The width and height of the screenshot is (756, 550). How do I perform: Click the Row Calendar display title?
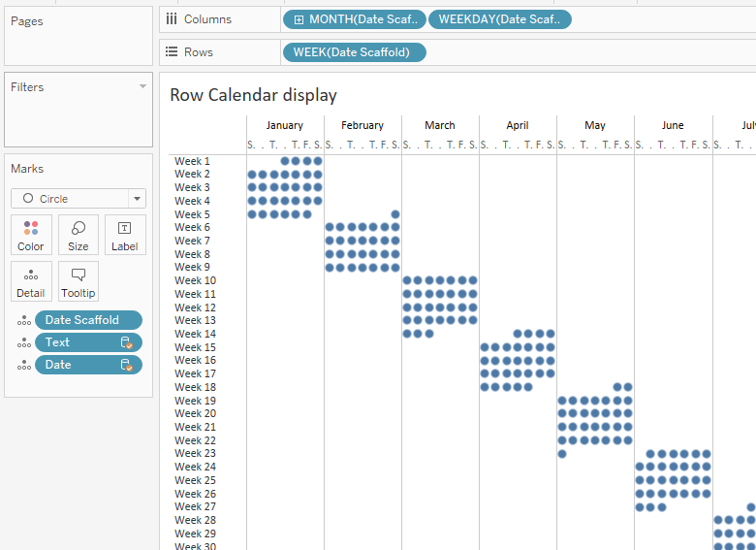253,95
